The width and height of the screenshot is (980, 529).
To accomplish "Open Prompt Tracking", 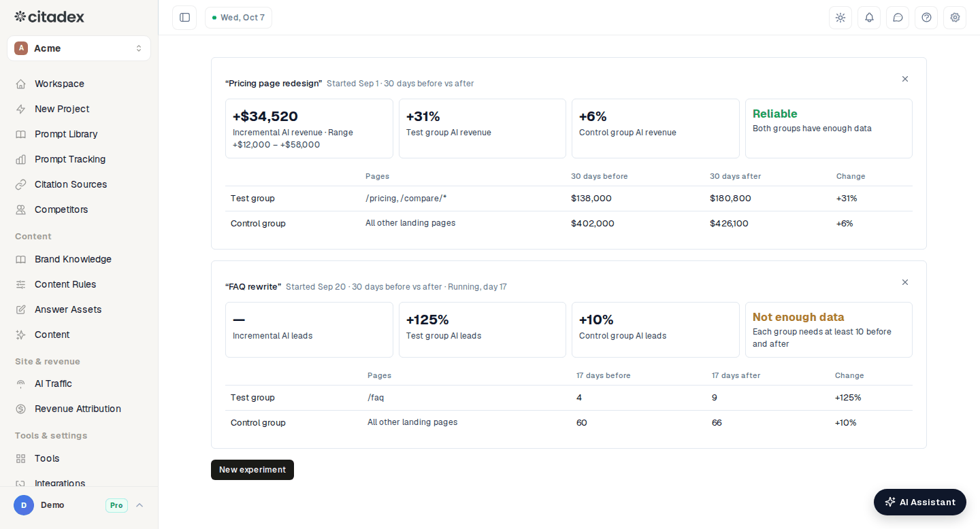I will [79, 159].
